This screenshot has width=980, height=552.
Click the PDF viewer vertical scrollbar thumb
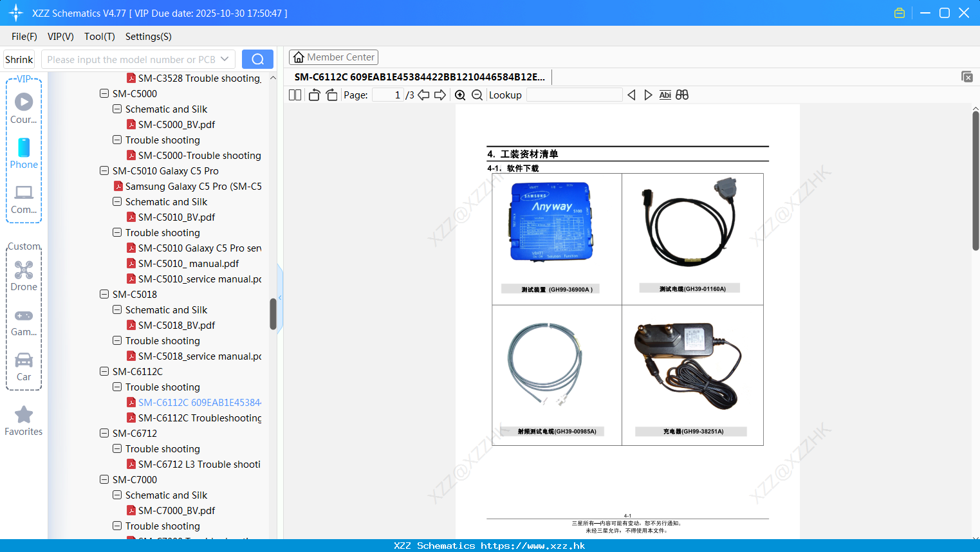(975, 180)
